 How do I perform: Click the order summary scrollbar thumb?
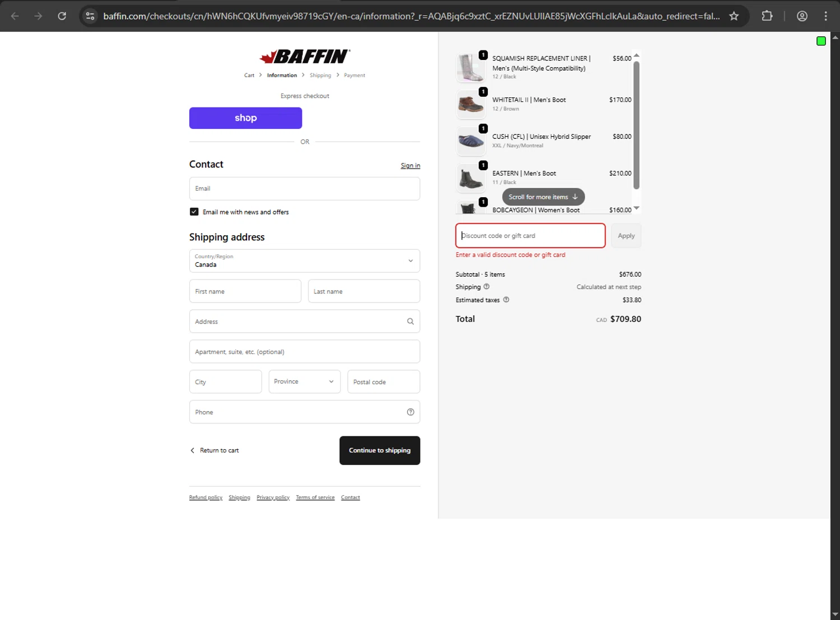click(x=636, y=125)
